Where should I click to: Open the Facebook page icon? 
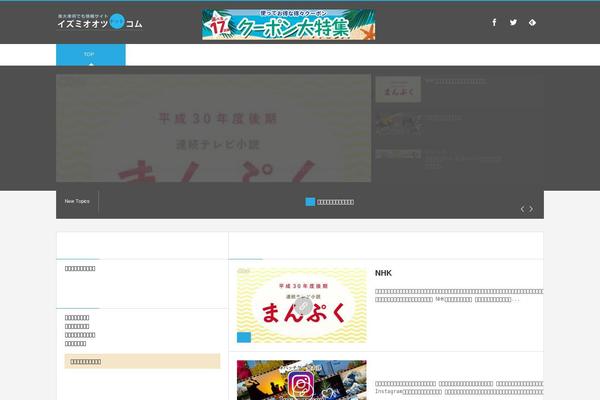[494, 22]
